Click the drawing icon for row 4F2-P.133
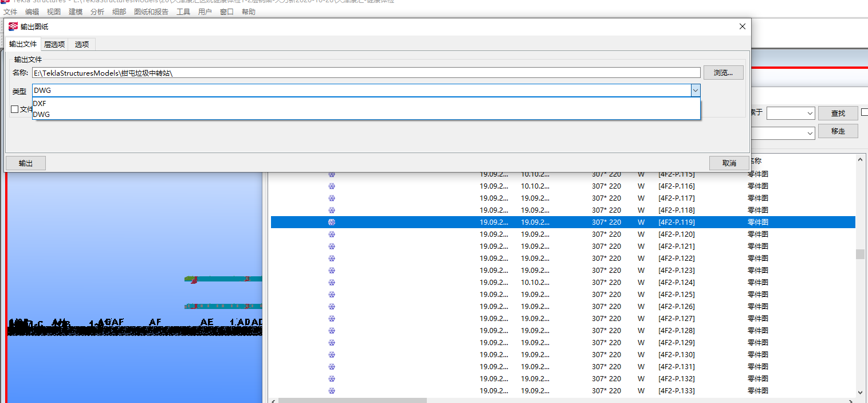This screenshot has width=868, height=403. click(x=331, y=390)
